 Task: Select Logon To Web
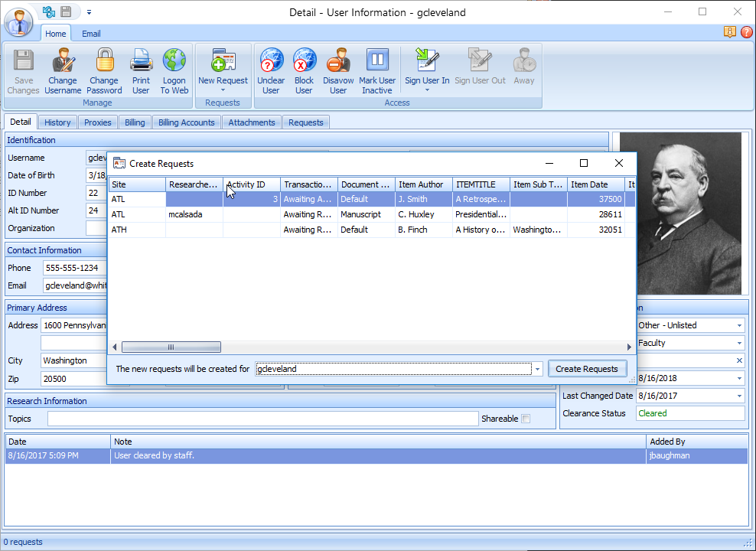click(x=174, y=69)
